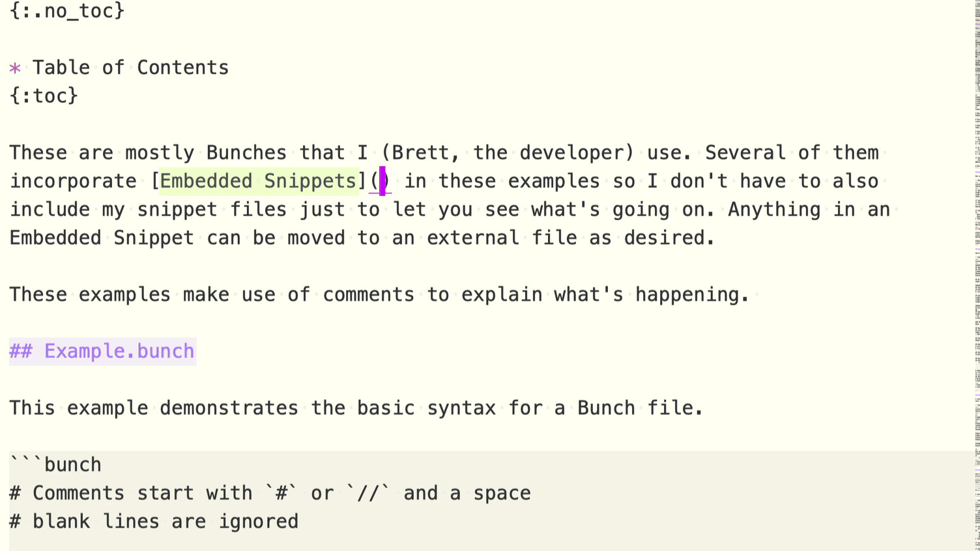Click the word demonstrates in syntax sentence
Screen dimensions: 980x551
[x=229, y=408]
